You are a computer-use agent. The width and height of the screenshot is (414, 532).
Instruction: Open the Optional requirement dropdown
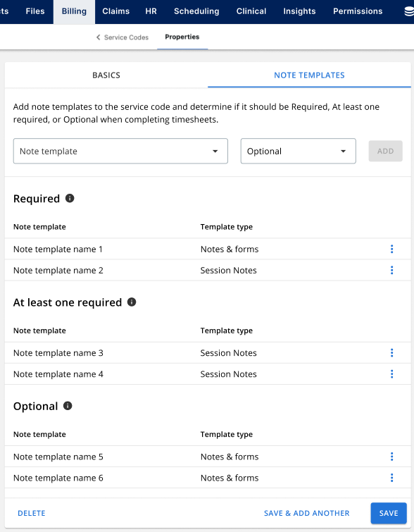(298, 151)
